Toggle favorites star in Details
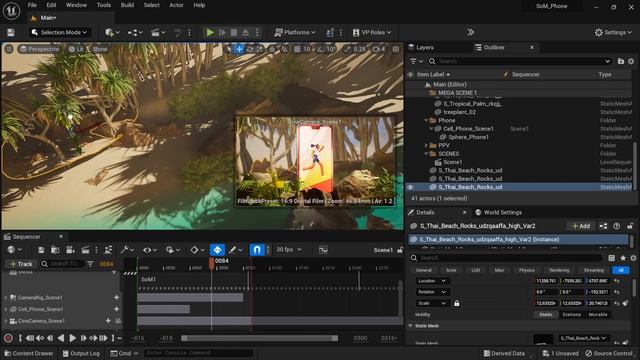The height and width of the screenshot is (360, 640). coord(623,258)
